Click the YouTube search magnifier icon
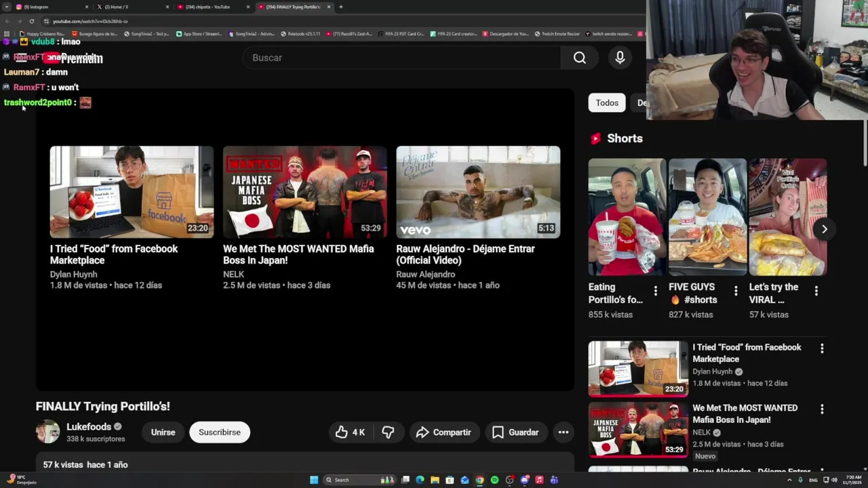 tap(580, 58)
